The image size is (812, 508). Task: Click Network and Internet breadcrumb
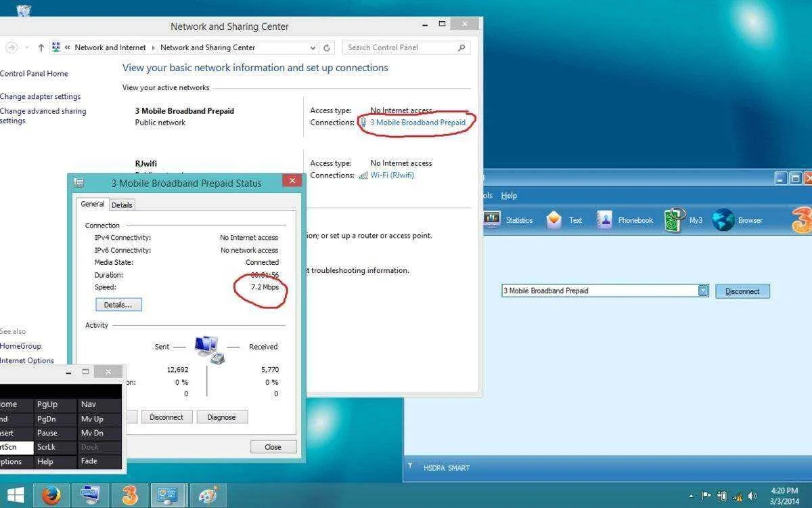click(110, 47)
